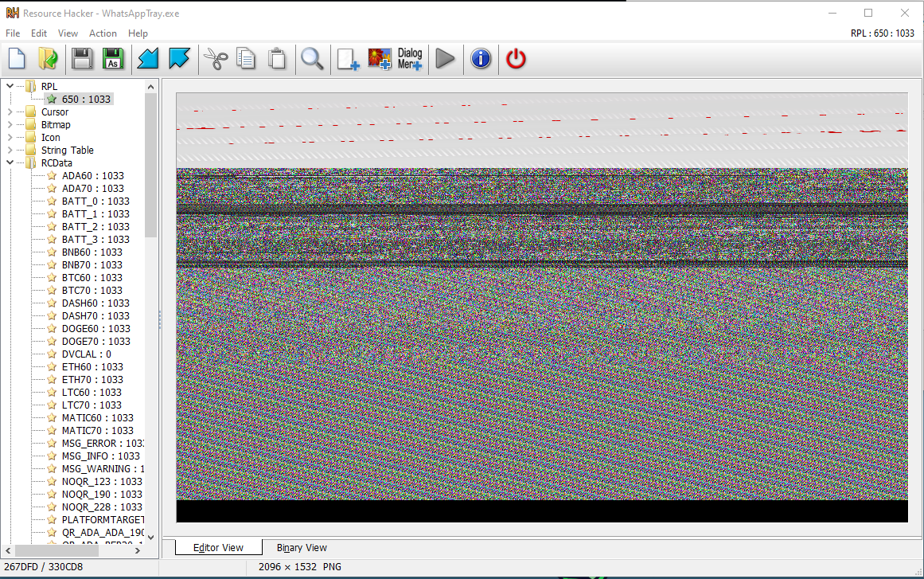
Task: Click the RCData folder icon
Action: (31, 162)
